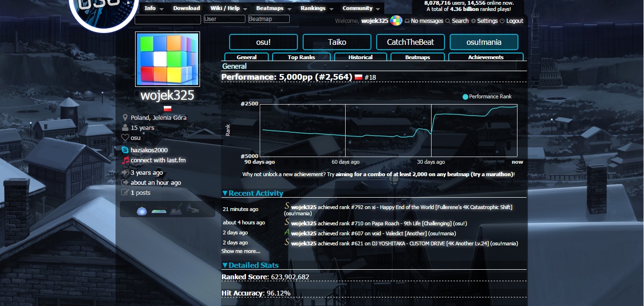Click the touchscreen playstyle icon
This screenshot has width=644, height=306.
pyautogui.click(x=193, y=209)
